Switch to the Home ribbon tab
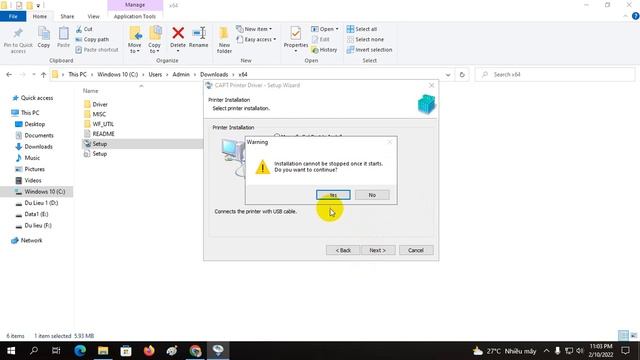This screenshot has height=360, width=640. tap(40, 16)
